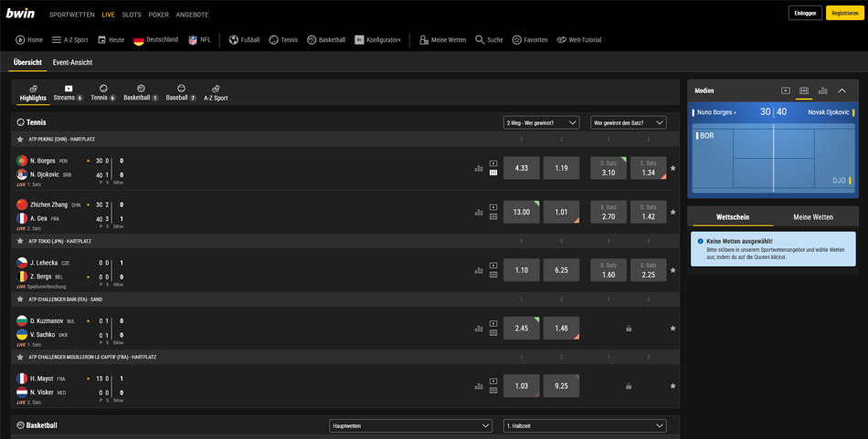The width and height of the screenshot is (868, 439).
Task: Star the ATP Challenger Bari league
Action: coord(20,299)
